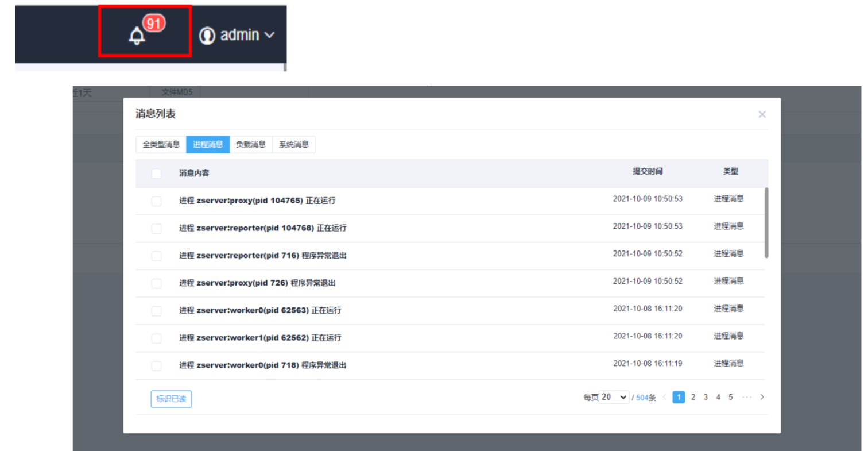Screen dimensions: 868x451
Task: Open the per-page count dropdown showing 20
Action: (614, 397)
